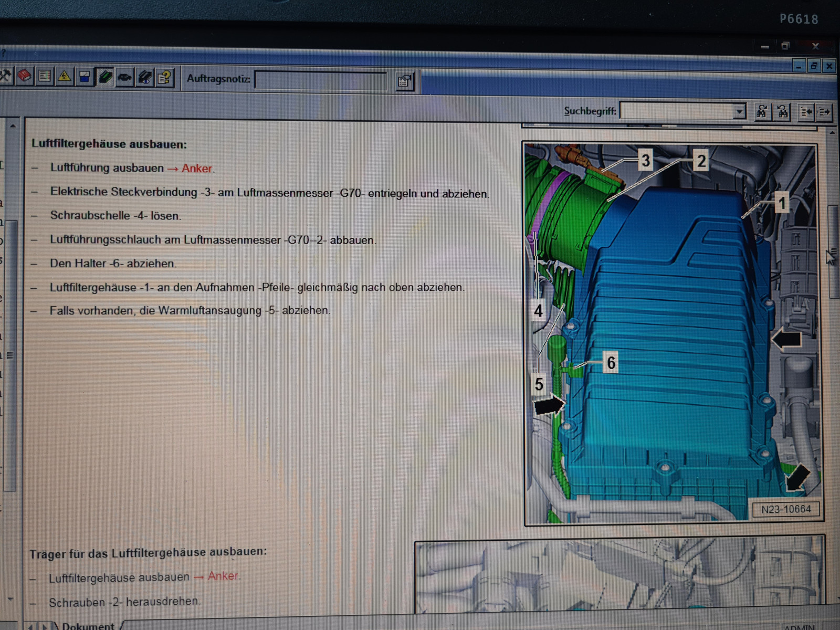Click the save note icon beside Auftragsnotiz

tap(405, 81)
